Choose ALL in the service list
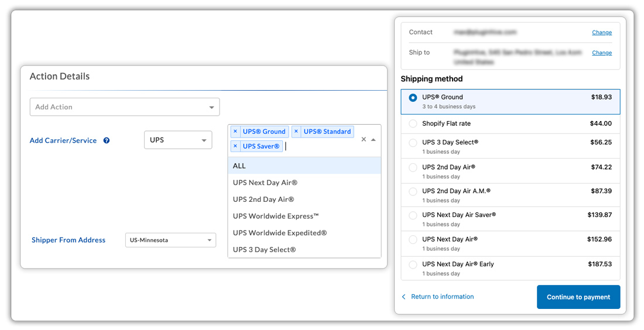This screenshot has height=330, width=644. coord(304,166)
